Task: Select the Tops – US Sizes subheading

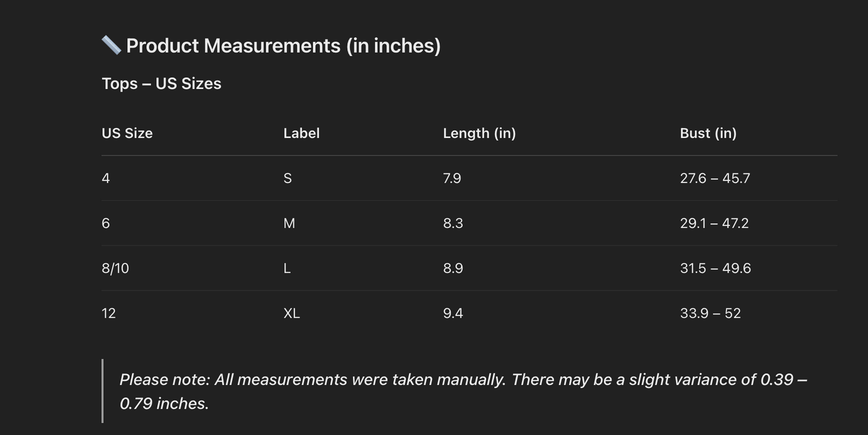Action: click(x=162, y=84)
